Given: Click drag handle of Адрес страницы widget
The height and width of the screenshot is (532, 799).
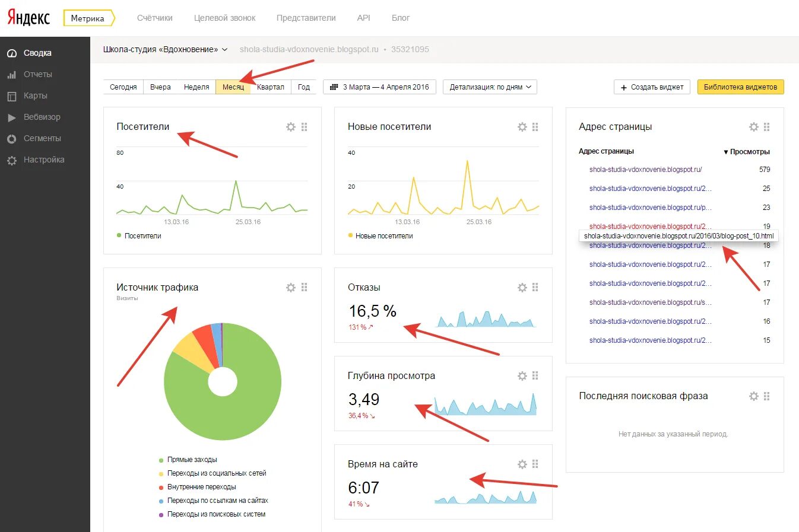Looking at the screenshot, I should pos(767,127).
